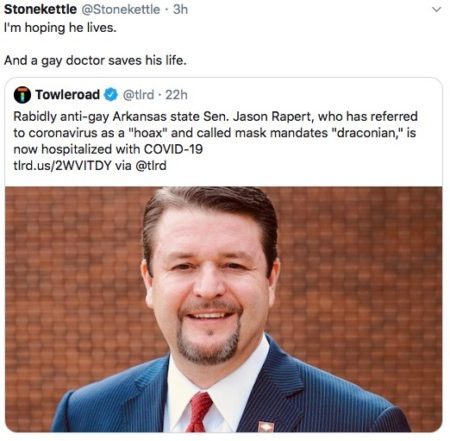Open the tlrd.us/2WVITDY link
Image resolution: width=450 pixels, height=441 pixels.
(x=62, y=165)
